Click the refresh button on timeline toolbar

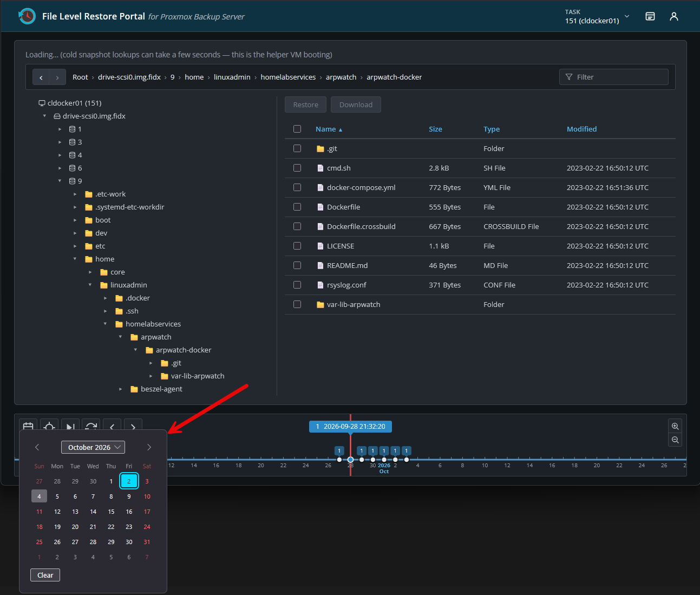click(x=91, y=426)
